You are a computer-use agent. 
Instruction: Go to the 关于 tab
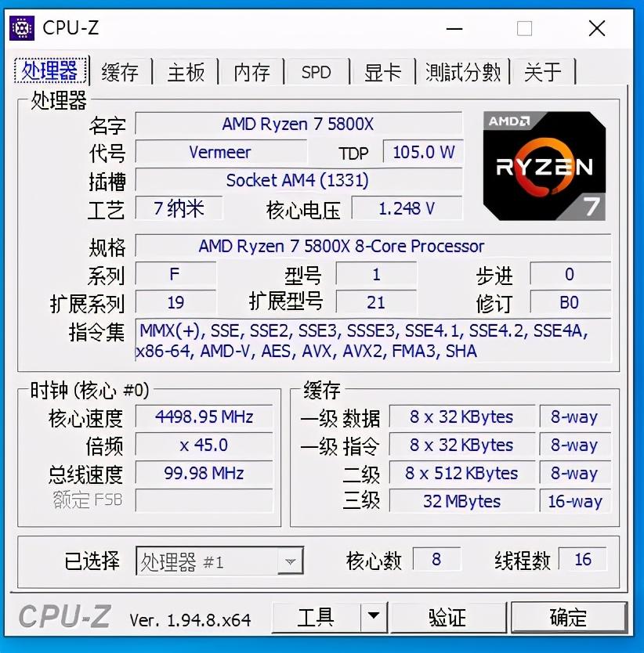pyautogui.click(x=543, y=72)
